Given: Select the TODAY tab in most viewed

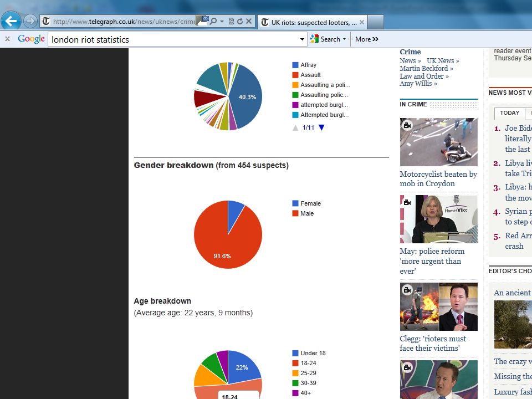Looking at the screenshot, I should pyautogui.click(x=510, y=113).
